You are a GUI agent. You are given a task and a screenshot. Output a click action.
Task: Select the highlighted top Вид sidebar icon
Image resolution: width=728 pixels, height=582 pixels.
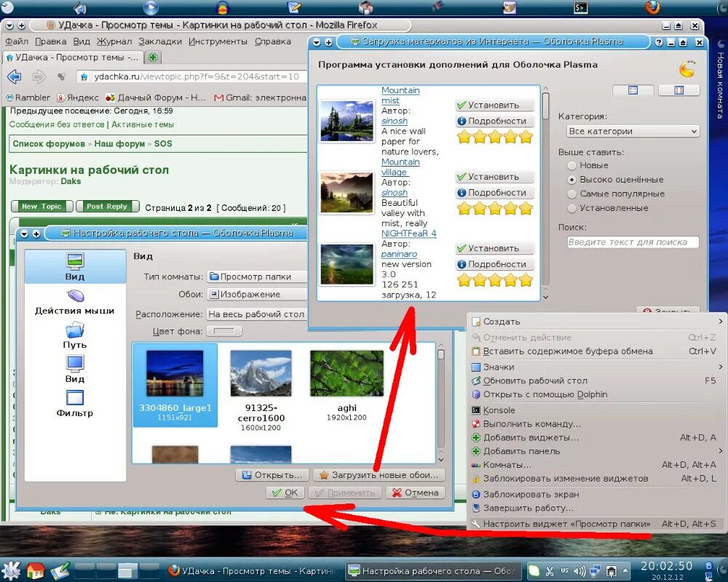click(x=75, y=267)
